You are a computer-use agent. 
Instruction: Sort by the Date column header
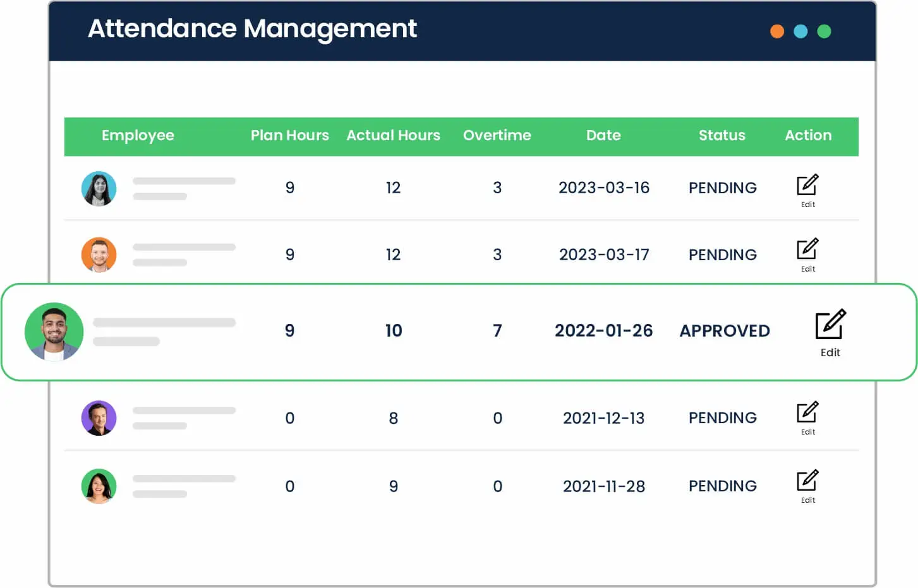point(603,135)
